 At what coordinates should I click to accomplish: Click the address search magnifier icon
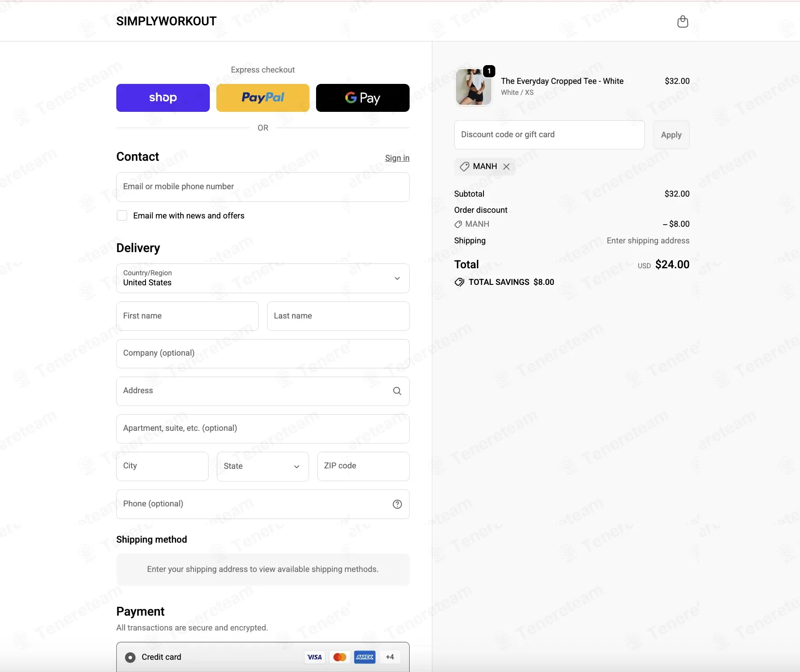tap(397, 391)
